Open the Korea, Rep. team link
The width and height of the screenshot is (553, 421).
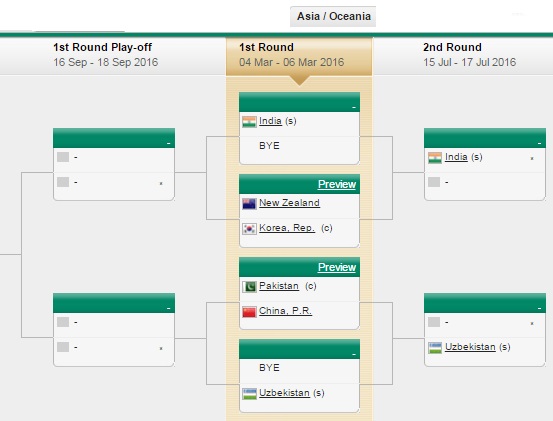click(x=287, y=228)
